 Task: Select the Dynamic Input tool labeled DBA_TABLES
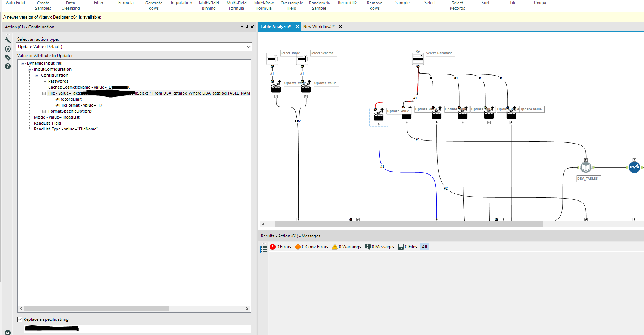pyautogui.click(x=586, y=167)
